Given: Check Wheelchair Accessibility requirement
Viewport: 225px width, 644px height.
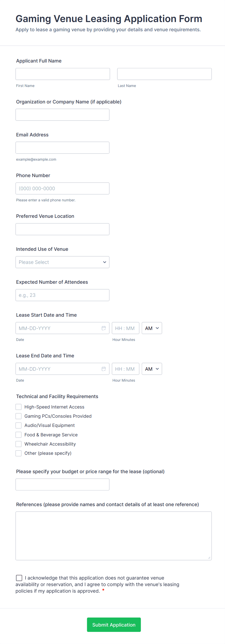Looking at the screenshot, I should (18, 444).
